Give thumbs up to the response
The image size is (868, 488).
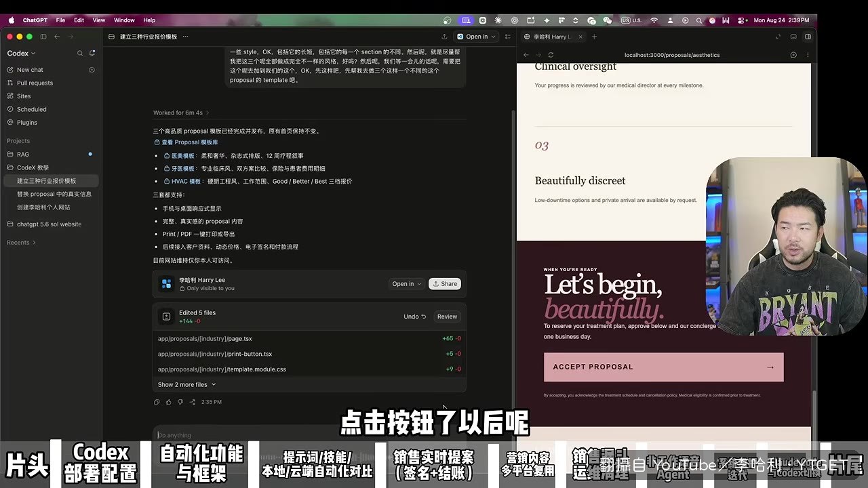(x=169, y=402)
